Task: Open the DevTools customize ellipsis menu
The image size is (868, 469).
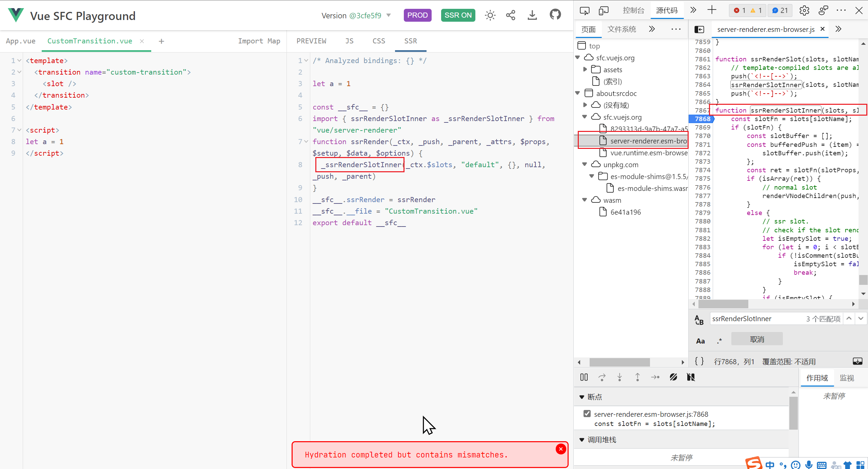Action: pos(841,11)
